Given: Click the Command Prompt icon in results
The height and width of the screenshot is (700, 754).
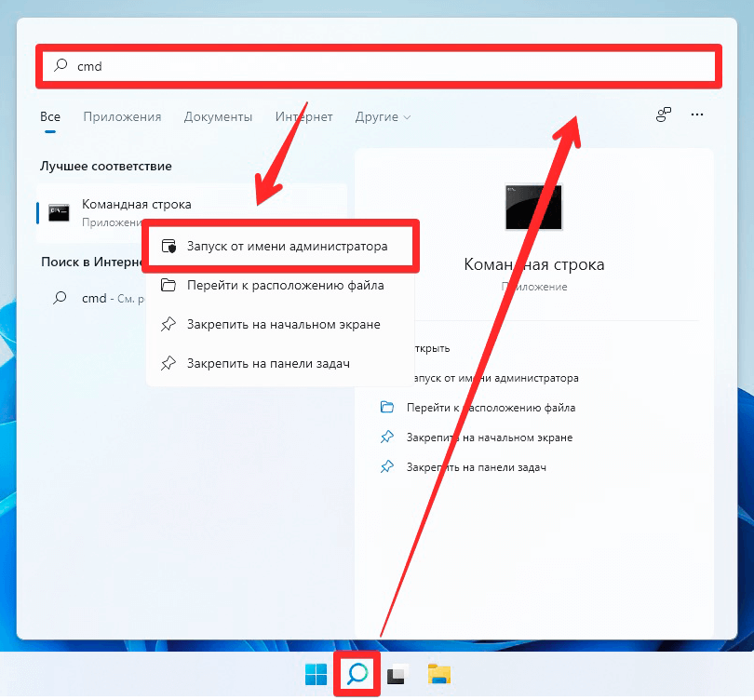Looking at the screenshot, I should pyautogui.click(x=59, y=212).
